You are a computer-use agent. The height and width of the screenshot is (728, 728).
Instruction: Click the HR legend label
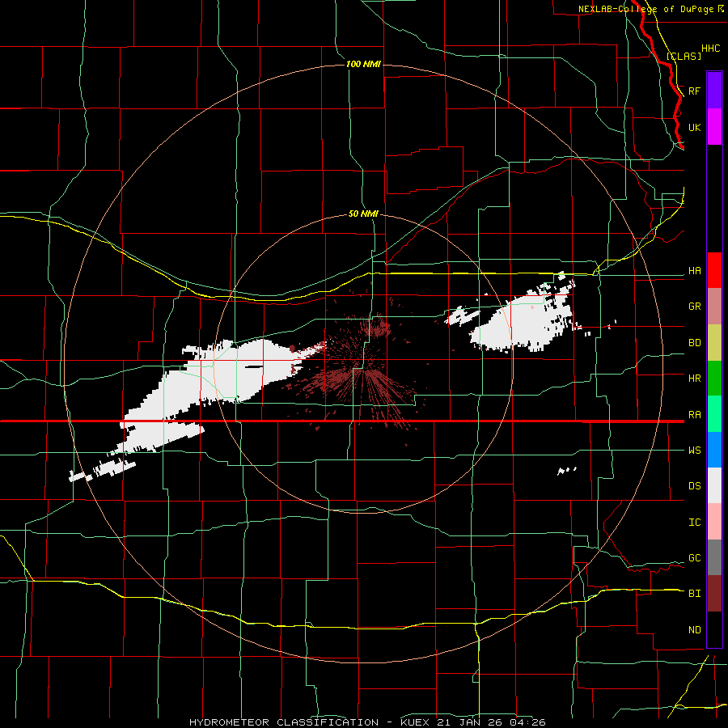[x=695, y=379]
